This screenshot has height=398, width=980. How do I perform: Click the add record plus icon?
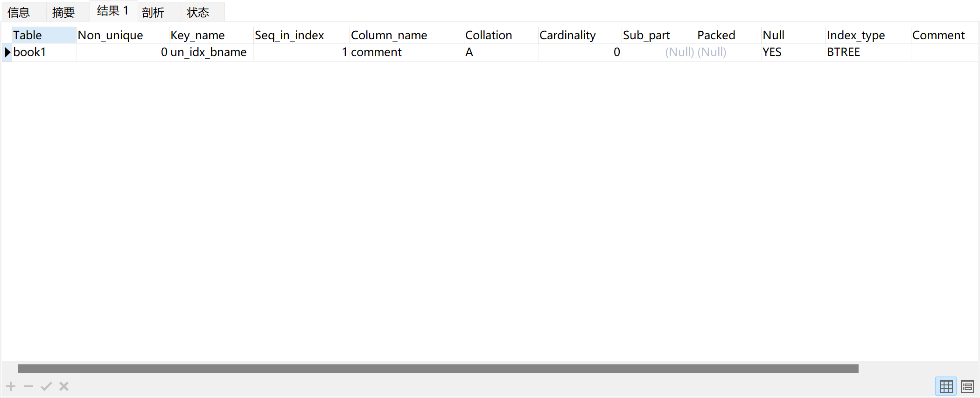point(11,386)
